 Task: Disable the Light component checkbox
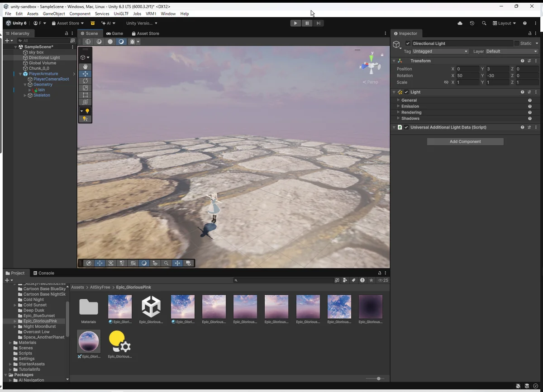[406, 92]
